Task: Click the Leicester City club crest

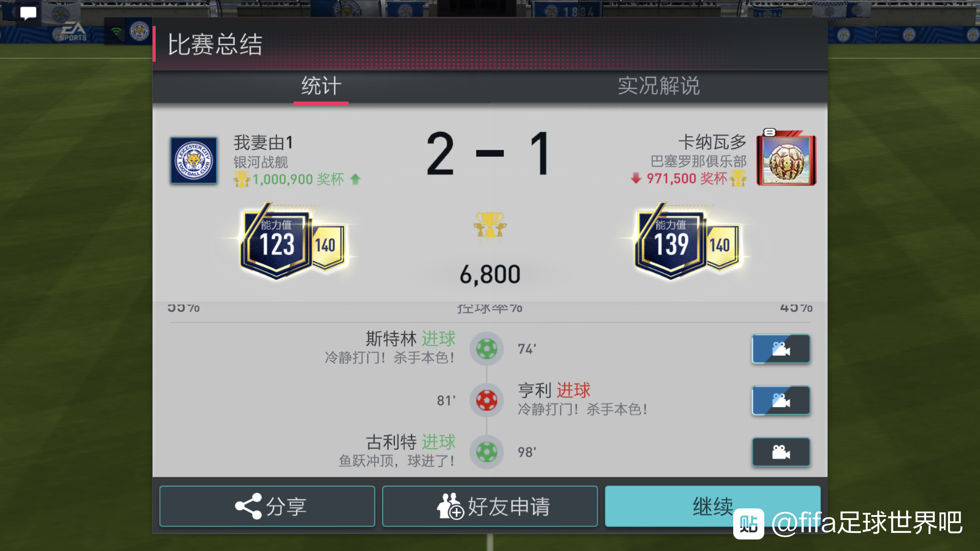Action: (x=194, y=161)
